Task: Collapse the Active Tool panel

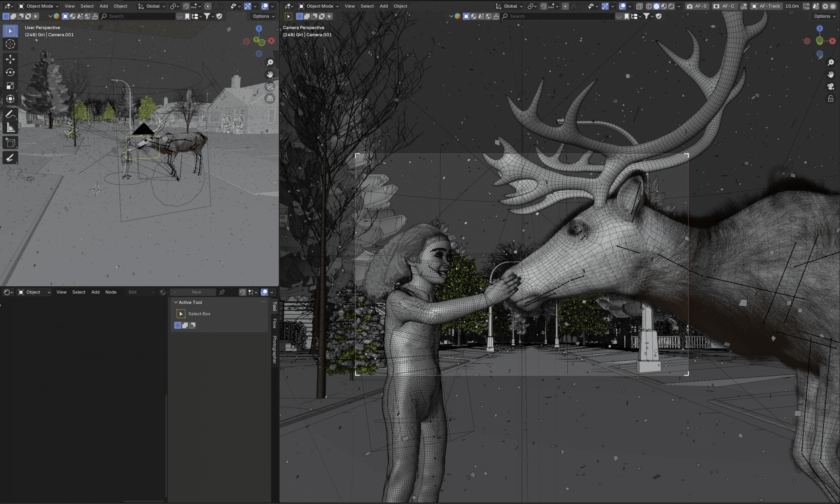Action: click(176, 302)
